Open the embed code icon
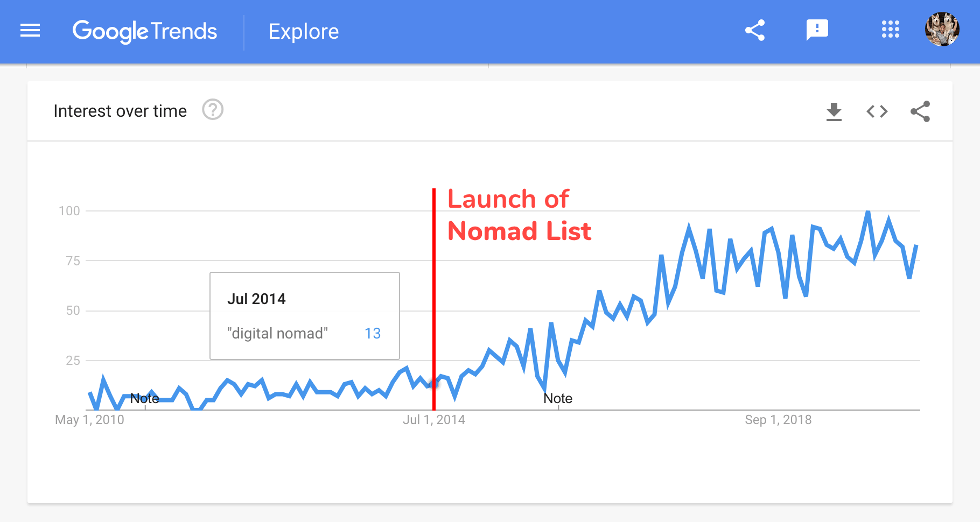This screenshot has height=522, width=980. coord(877,111)
